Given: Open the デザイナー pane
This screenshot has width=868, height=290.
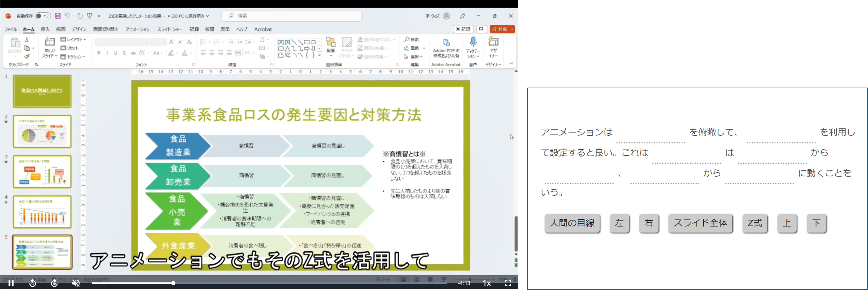Looking at the screenshot, I should pyautogui.click(x=493, y=47).
